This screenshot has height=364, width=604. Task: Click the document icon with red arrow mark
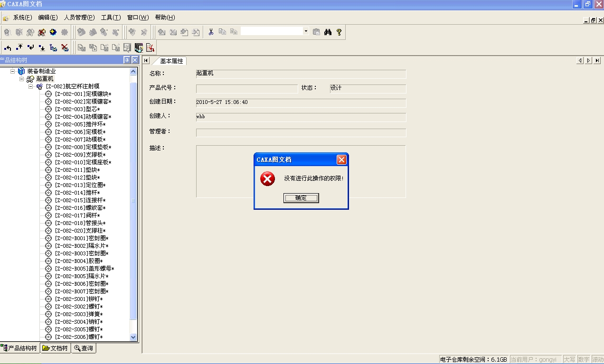150,47
